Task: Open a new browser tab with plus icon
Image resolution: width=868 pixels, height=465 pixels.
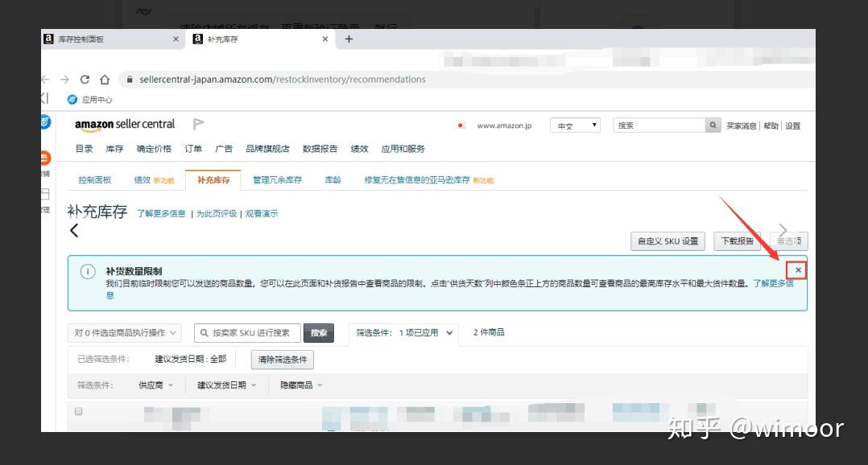Action: tap(349, 39)
